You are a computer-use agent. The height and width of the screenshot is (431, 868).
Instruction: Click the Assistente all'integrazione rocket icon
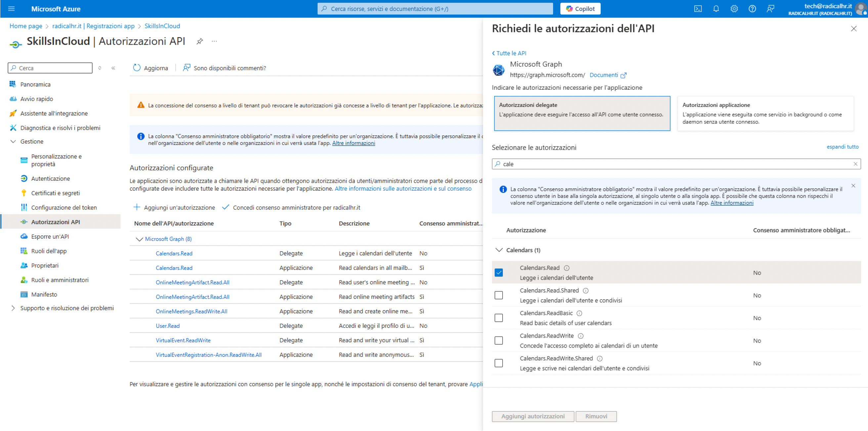(13, 113)
